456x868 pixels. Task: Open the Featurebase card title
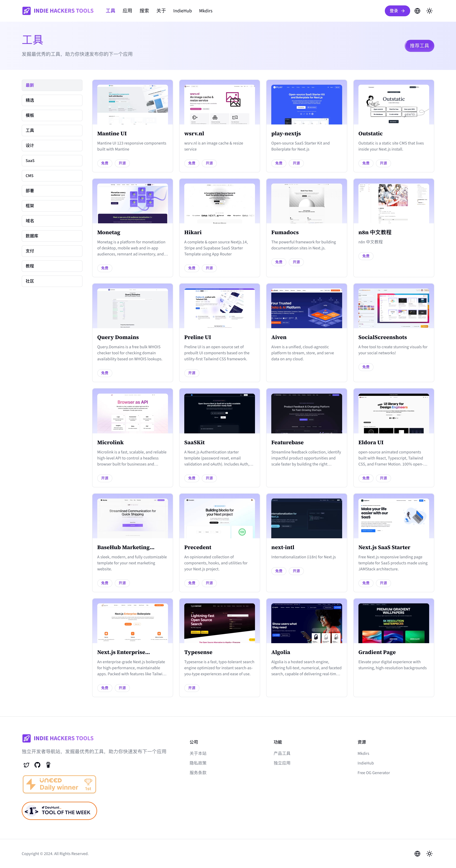pos(287,442)
